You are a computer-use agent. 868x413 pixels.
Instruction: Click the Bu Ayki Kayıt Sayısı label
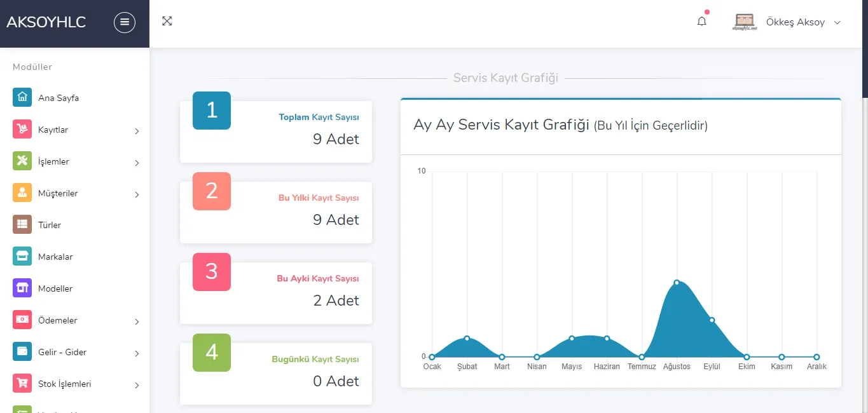(x=318, y=279)
